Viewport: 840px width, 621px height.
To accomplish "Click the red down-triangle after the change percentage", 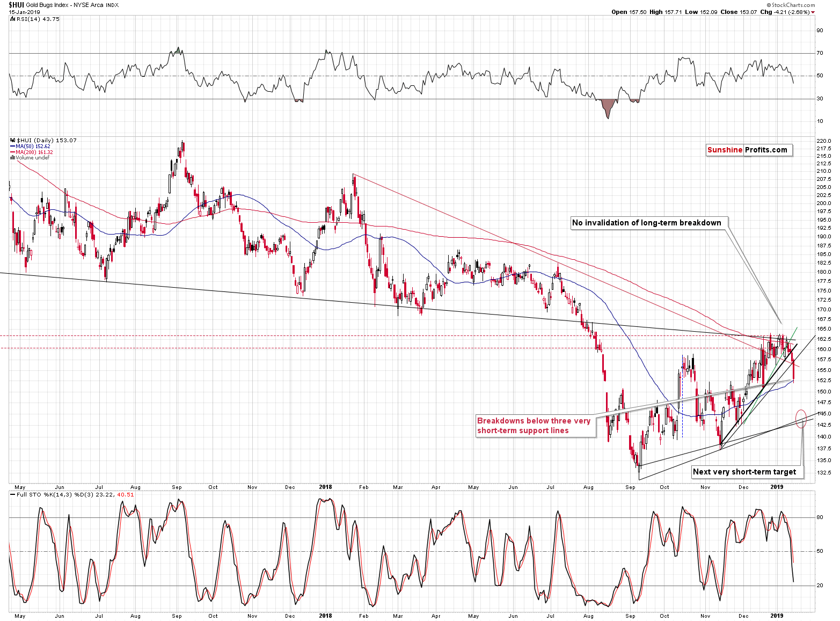I will point(813,12).
